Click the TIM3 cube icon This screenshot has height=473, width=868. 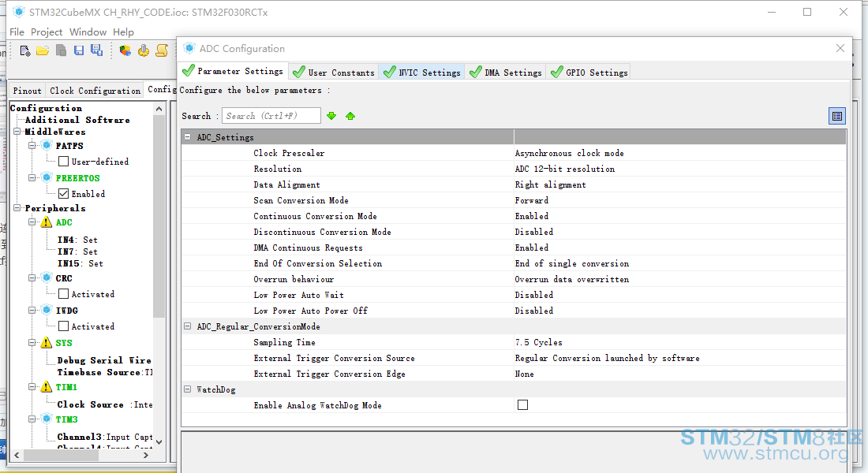click(x=47, y=419)
